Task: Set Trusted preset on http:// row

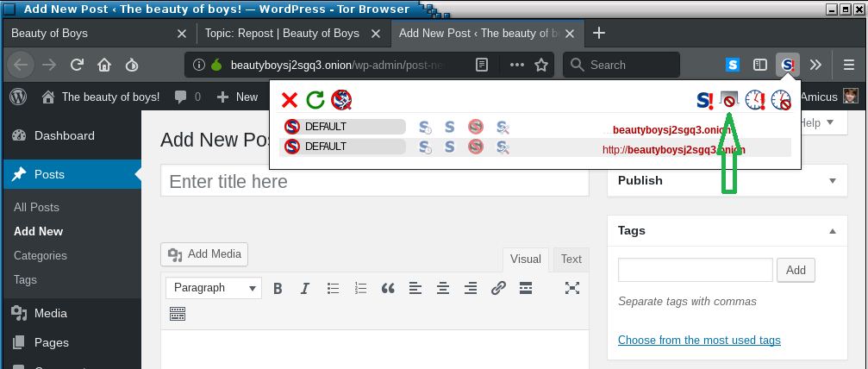Action: pos(449,147)
